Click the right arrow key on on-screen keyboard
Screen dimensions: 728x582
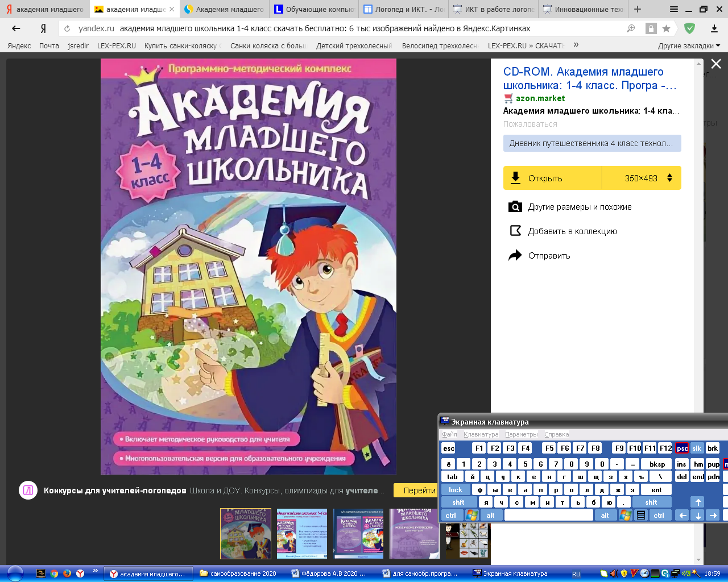point(713,515)
